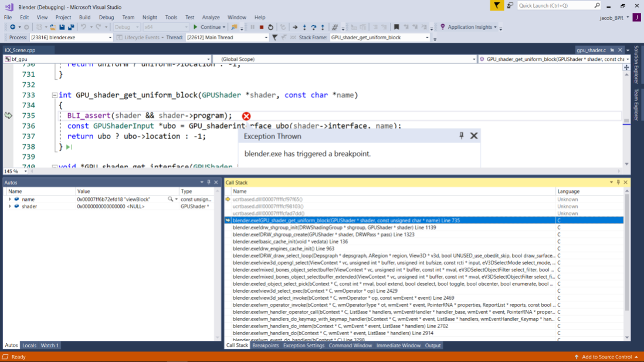Toggle auto-hide pin on Autos panel

tap(209, 182)
